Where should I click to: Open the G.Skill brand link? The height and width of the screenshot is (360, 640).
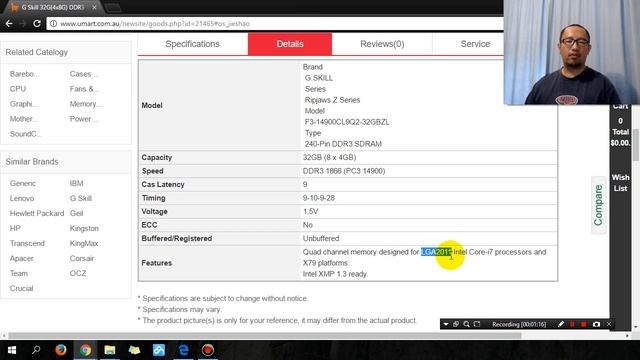click(x=81, y=198)
